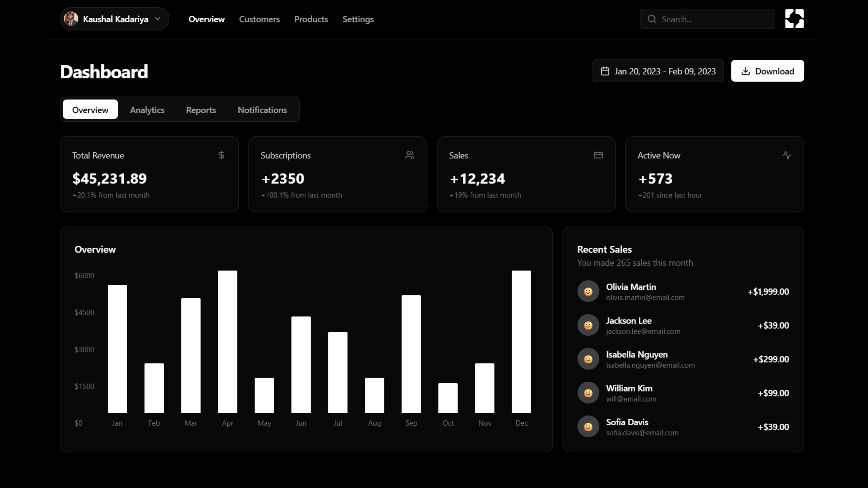Click Kaushal Kadariya's profile avatar
The height and width of the screenshot is (488, 868).
[x=71, y=19]
